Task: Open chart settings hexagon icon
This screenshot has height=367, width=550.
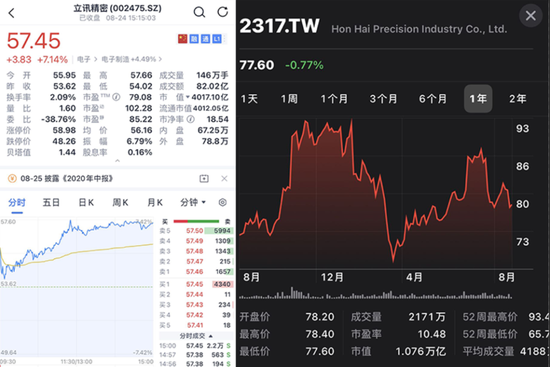Action: tap(222, 202)
